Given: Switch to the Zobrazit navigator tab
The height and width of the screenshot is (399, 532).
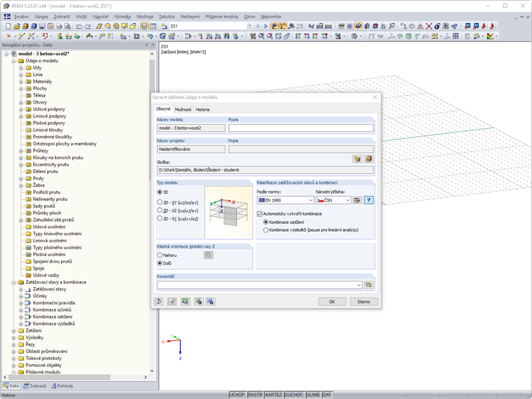Looking at the screenshot, I should 34,386.
